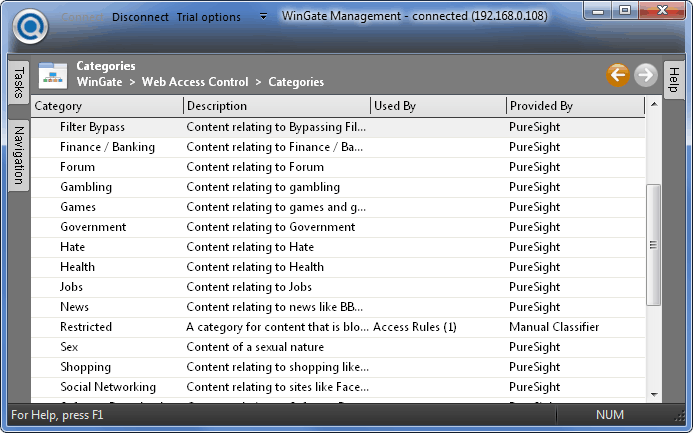Select the Government category
The image size is (693, 433).
pos(338,227)
